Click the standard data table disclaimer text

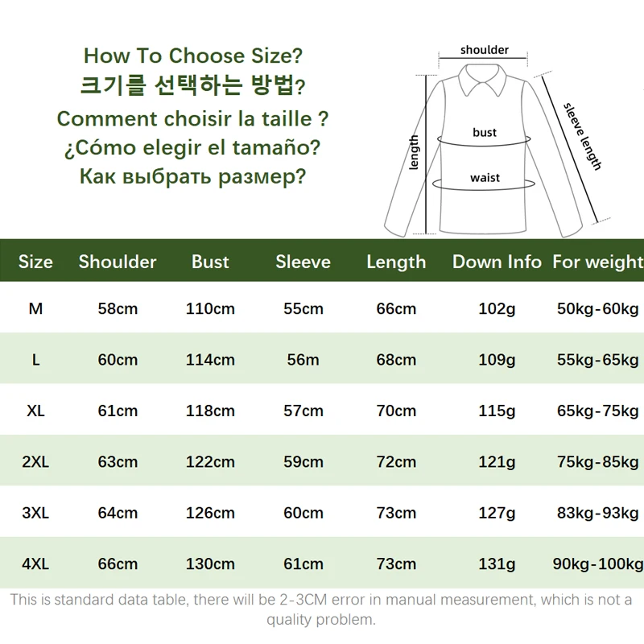coord(321,609)
